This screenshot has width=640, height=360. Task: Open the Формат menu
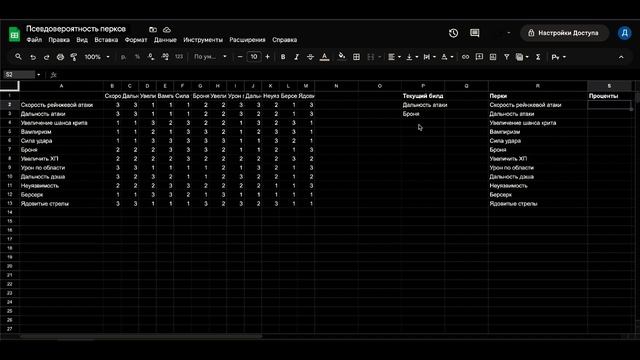coord(136,40)
